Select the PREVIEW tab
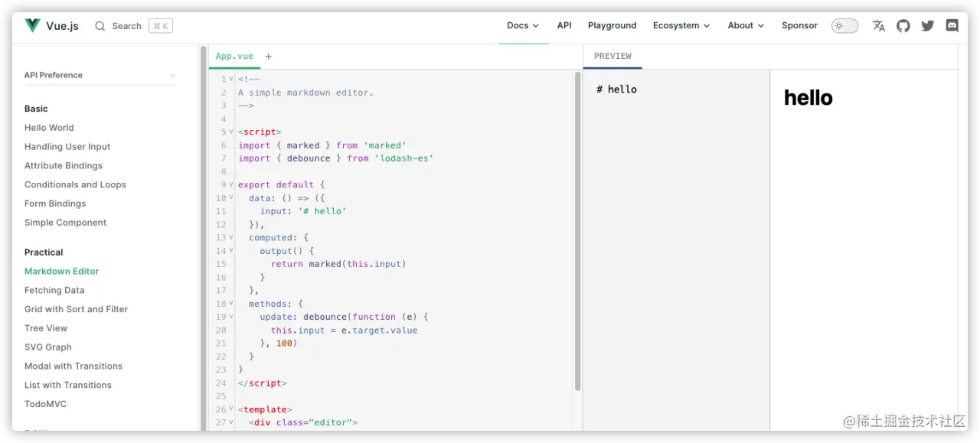 point(612,56)
